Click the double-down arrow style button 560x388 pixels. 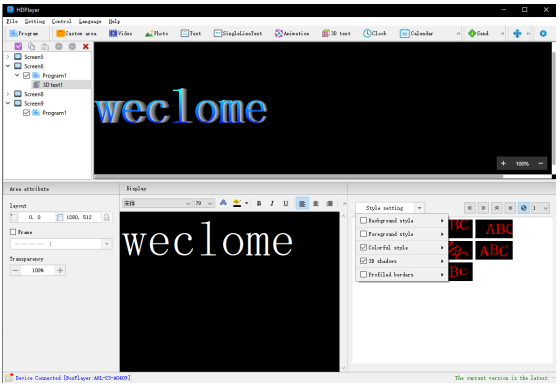(x=510, y=208)
